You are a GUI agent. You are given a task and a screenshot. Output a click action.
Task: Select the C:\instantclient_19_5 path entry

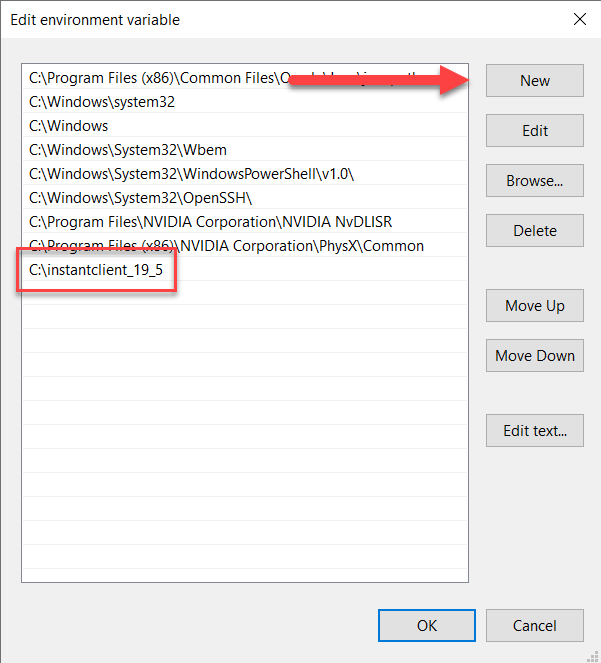click(x=96, y=270)
